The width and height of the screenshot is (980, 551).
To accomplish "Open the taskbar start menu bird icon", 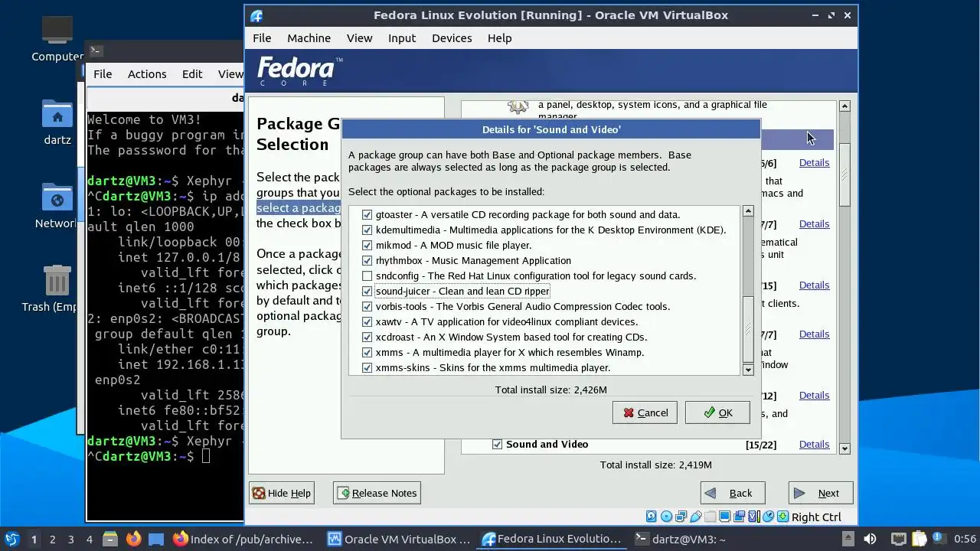I will click(12, 539).
